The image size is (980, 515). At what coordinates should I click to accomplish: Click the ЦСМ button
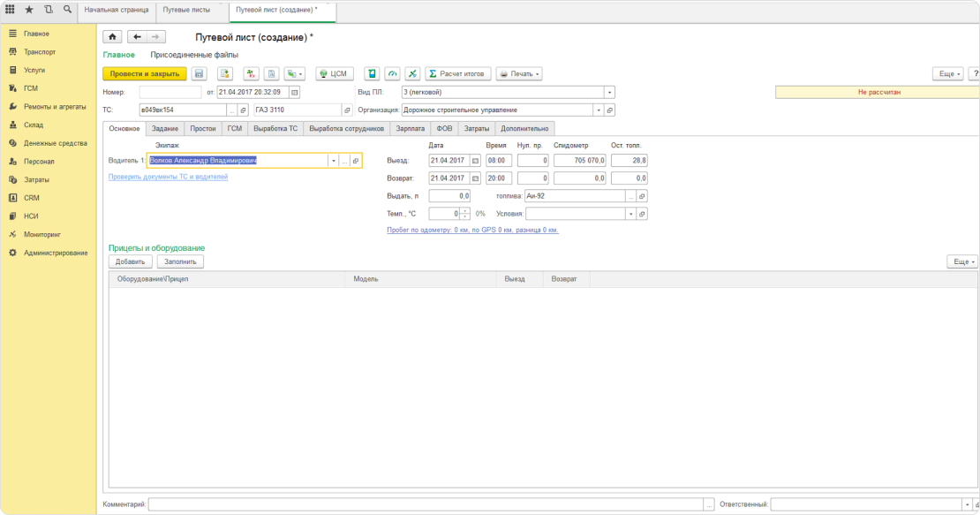[335, 73]
